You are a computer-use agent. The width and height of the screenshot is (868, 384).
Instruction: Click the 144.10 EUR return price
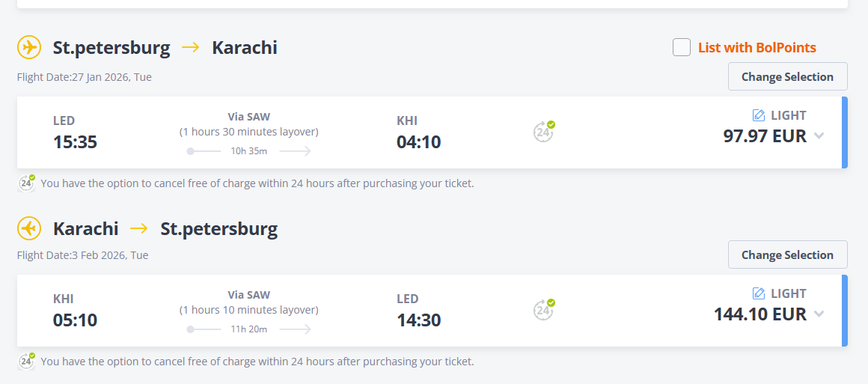(759, 314)
